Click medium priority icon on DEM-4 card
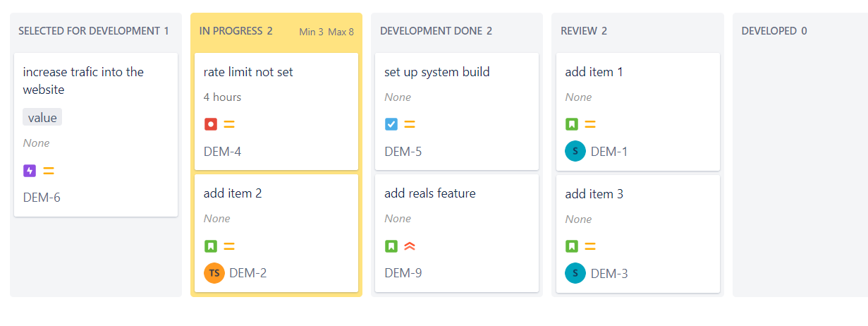This screenshot has width=868, height=326. (x=229, y=124)
